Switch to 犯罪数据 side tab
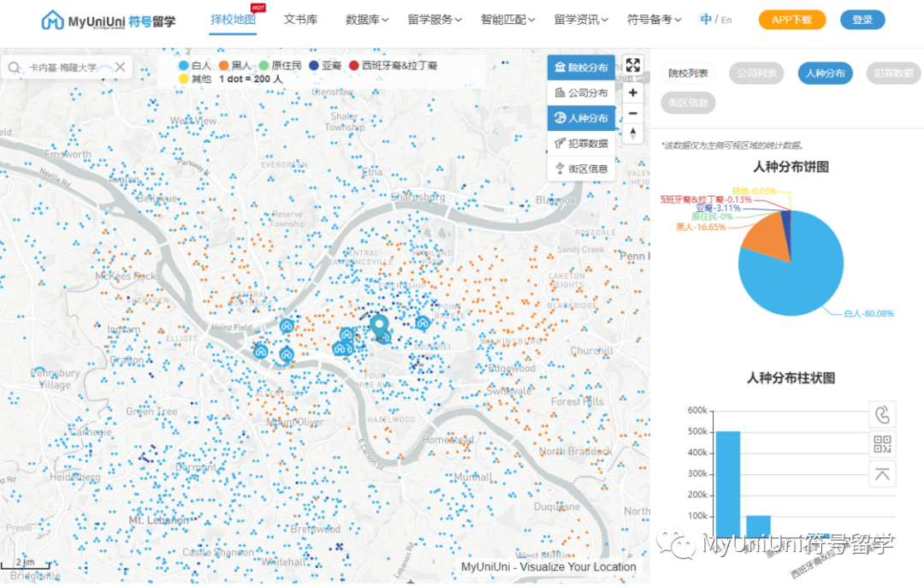924x587 pixels. click(893, 73)
